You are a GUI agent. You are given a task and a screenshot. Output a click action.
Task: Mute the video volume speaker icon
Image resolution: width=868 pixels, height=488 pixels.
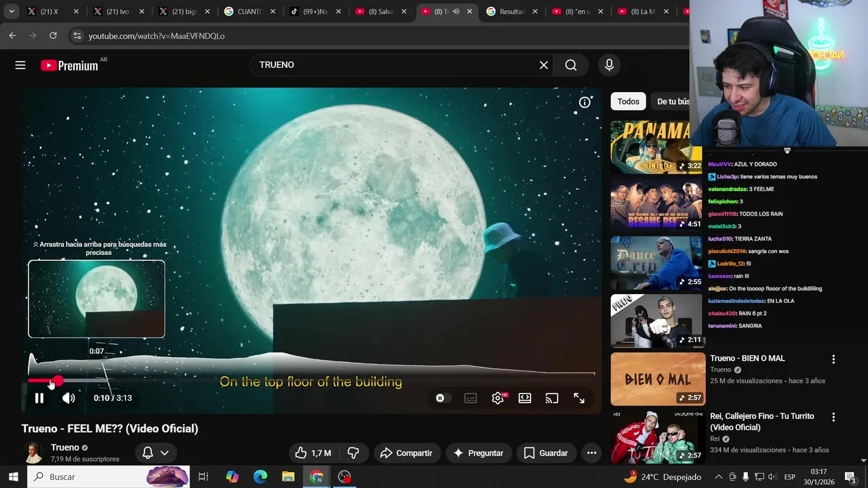68,399
